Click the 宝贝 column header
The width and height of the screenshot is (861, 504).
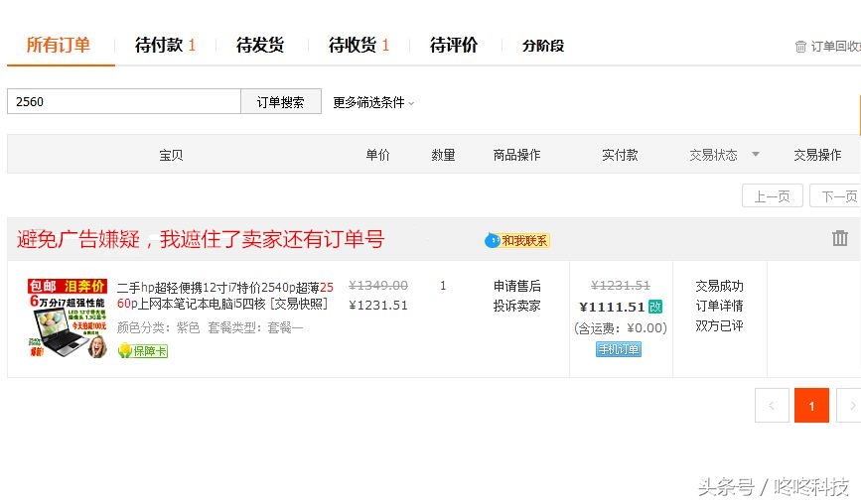171,155
